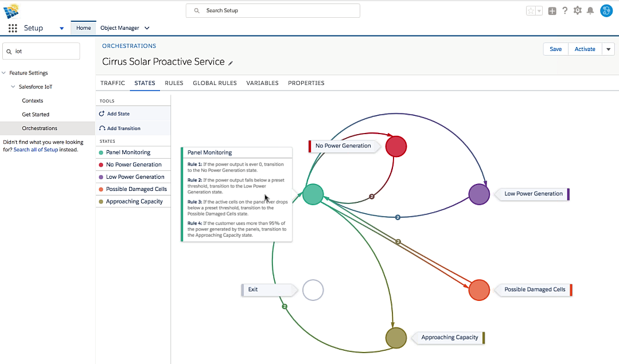Click the Cirrus Solar logo icon

pyautogui.click(x=11, y=11)
